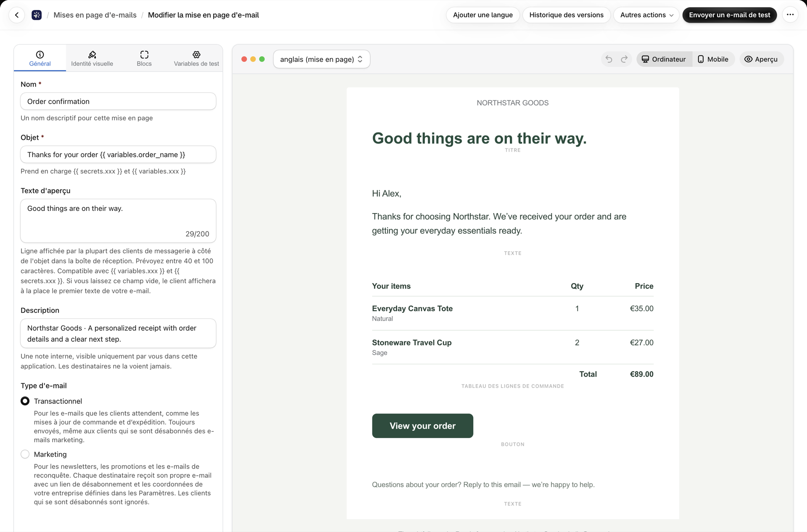Select the Transactionnel email type
The width and height of the screenshot is (807, 532).
coord(25,401)
